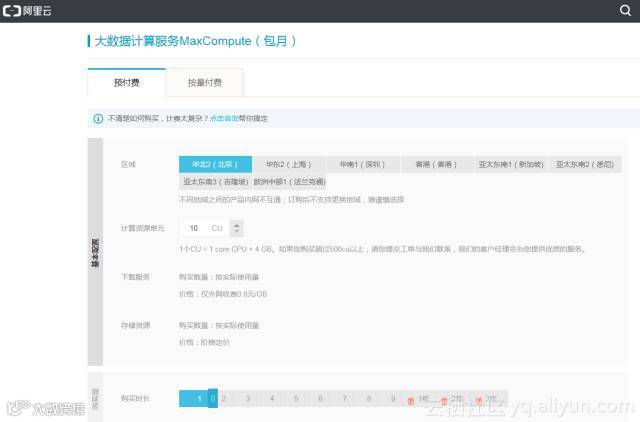Viewport: 640px width, 422px height.
Task: Click the 购买时长 label
Action: click(x=135, y=398)
